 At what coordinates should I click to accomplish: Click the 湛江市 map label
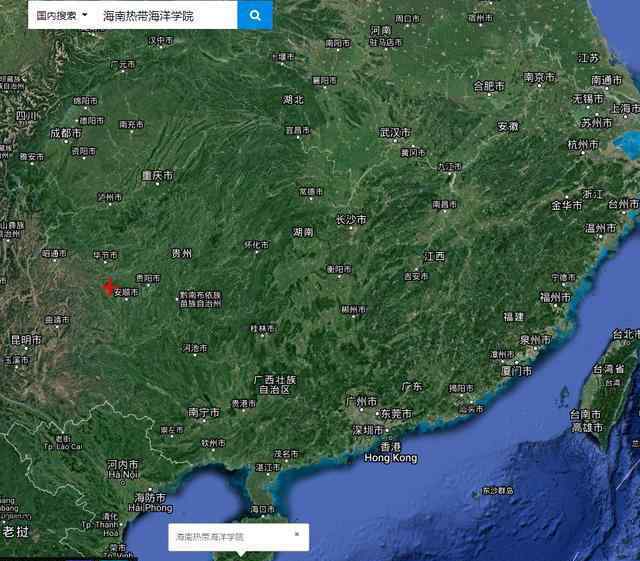[268, 467]
